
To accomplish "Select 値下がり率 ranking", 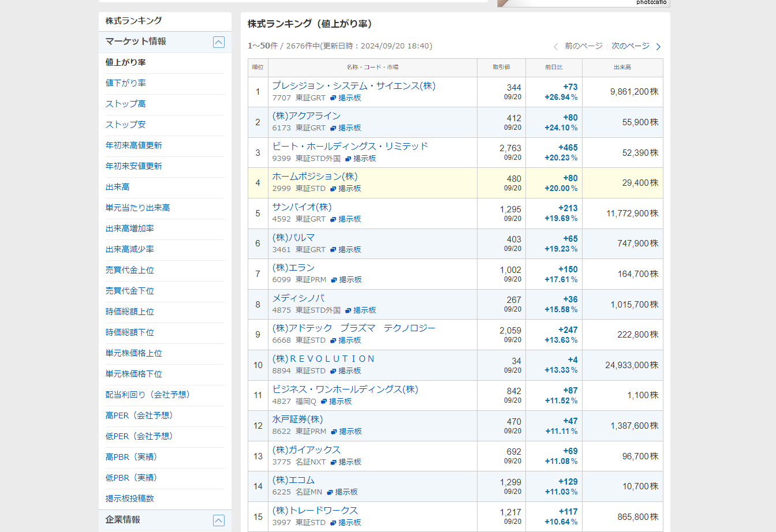I will [125, 83].
